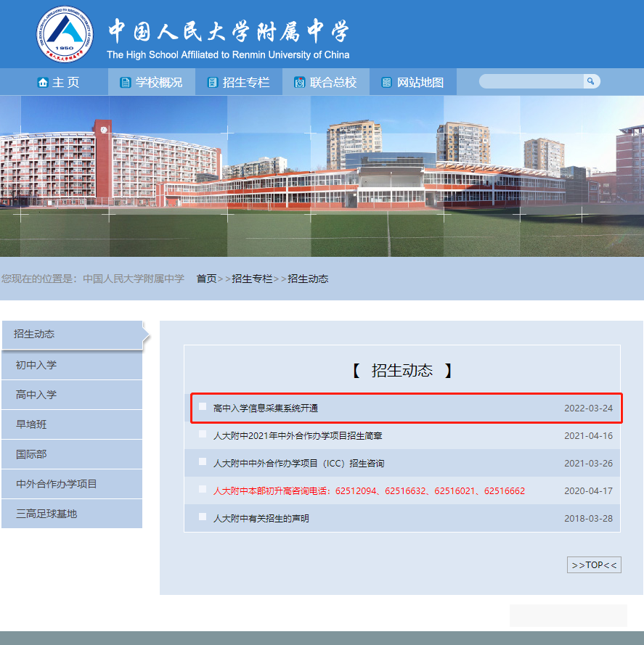
Task: Click the icon beside 网站地图
Action: pyautogui.click(x=386, y=83)
